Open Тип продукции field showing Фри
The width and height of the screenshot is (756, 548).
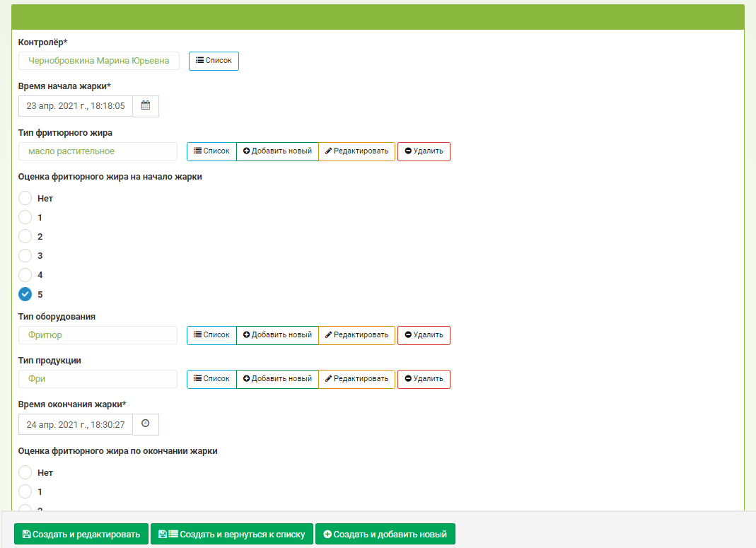click(x=98, y=379)
